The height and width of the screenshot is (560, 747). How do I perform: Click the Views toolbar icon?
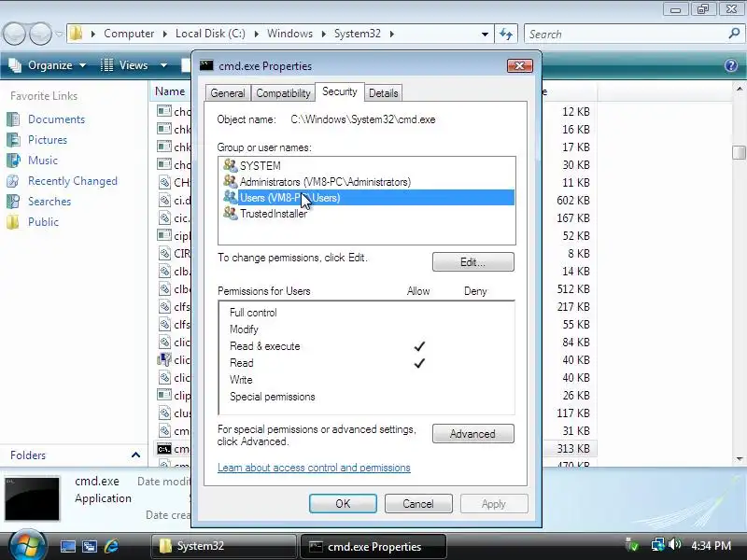pyautogui.click(x=107, y=65)
